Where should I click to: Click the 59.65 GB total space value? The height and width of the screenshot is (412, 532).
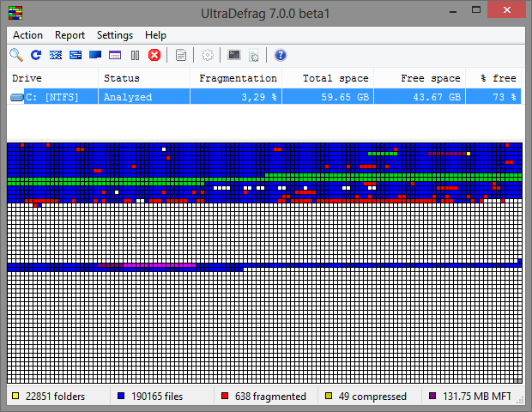click(x=345, y=97)
